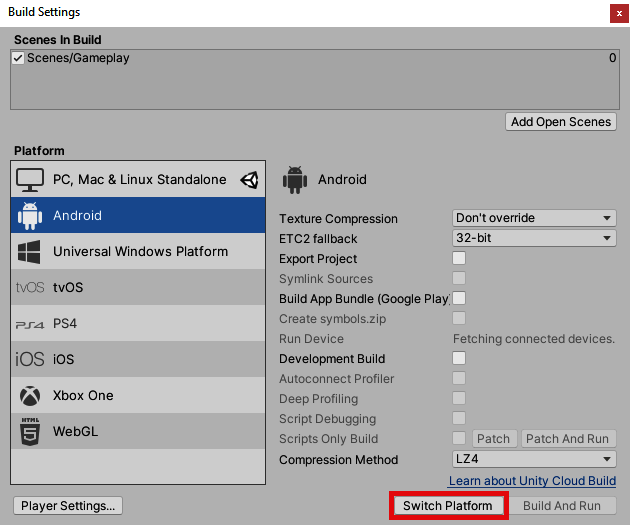Image resolution: width=630 pixels, height=525 pixels.
Task: Open the ETC2 fallback dropdown
Action: 534,238
